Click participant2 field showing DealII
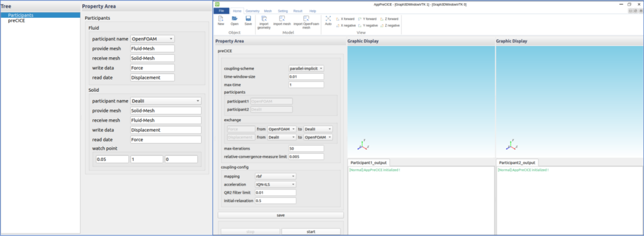Image resolution: width=644 pixels, height=236 pixels. pos(271,109)
